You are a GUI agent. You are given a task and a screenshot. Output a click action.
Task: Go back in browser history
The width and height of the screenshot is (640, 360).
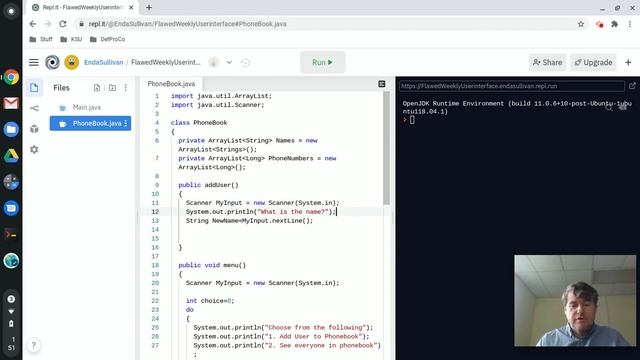[x=33, y=24]
